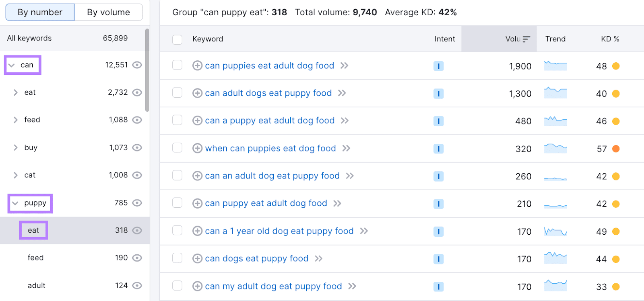Switch to the 'By volume' tab

coord(109,12)
